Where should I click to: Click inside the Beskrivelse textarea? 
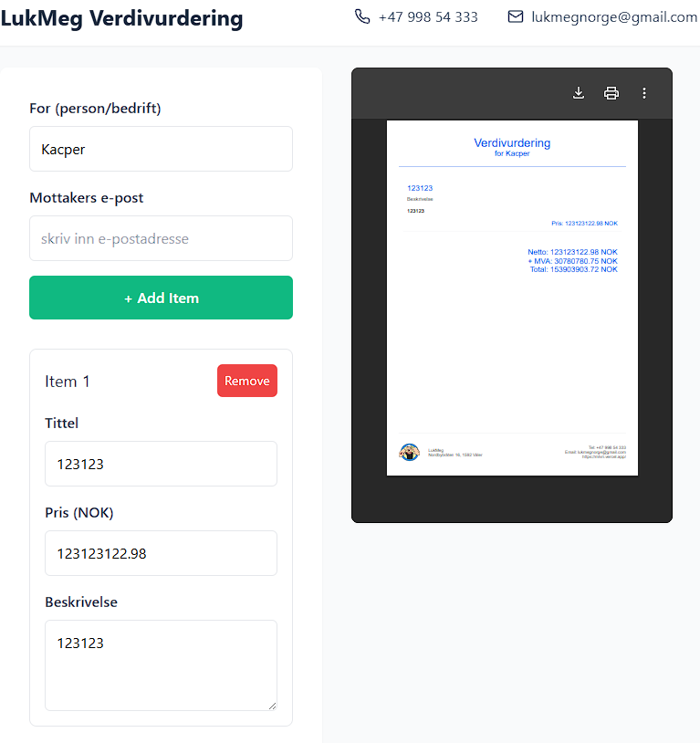click(161, 665)
